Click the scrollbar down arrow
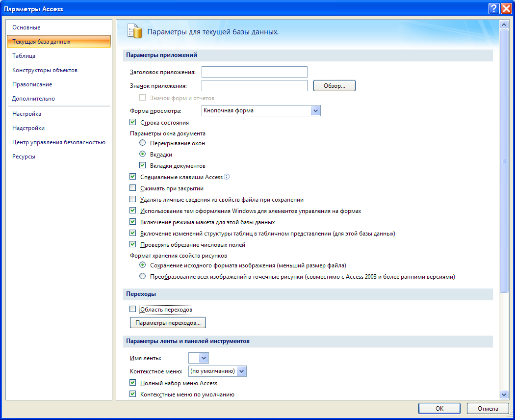 tap(504, 394)
